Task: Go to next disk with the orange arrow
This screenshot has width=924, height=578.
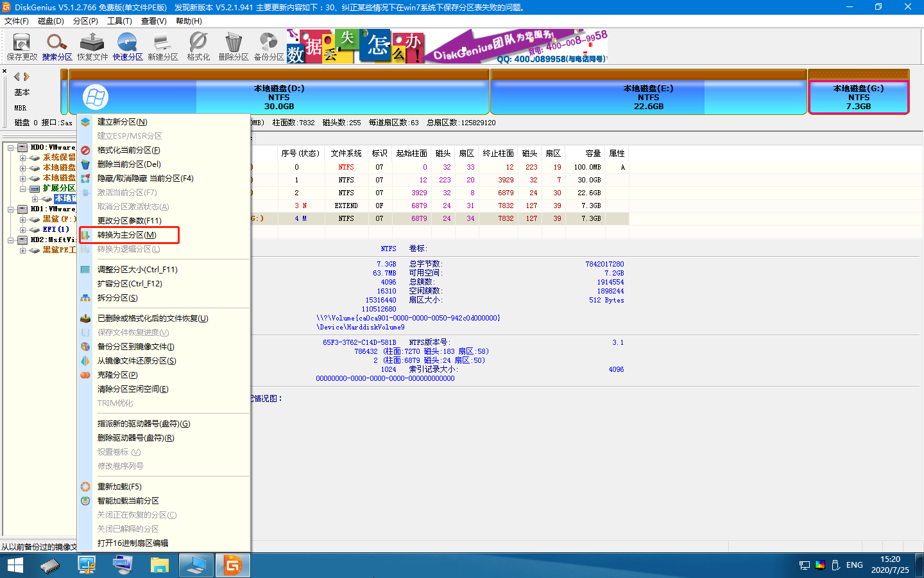Action: (x=26, y=76)
